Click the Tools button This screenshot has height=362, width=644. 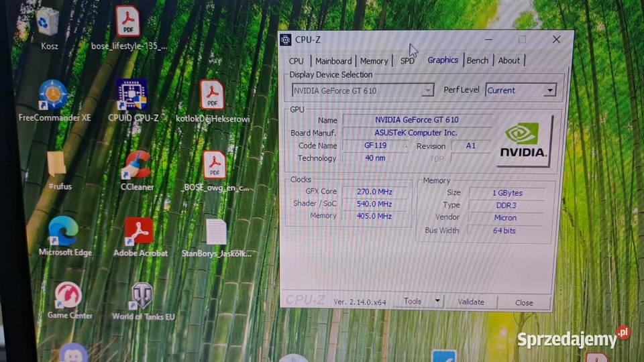[x=413, y=301]
